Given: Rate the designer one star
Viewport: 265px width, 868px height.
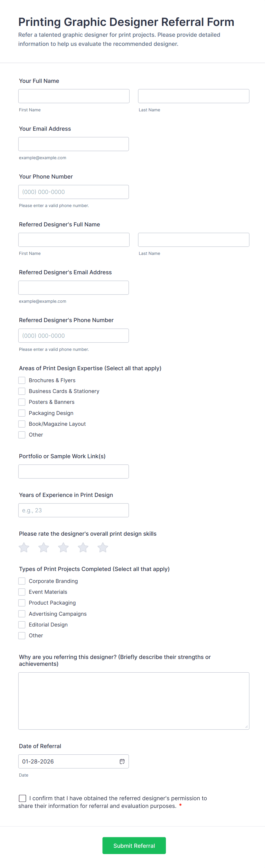Looking at the screenshot, I should point(24,548).
